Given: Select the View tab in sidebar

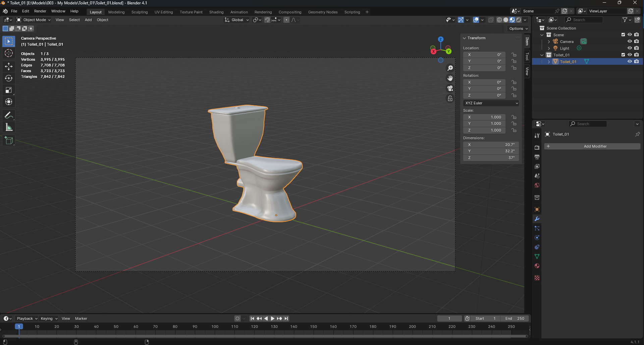Looking at the screenshot, I should coord(527,71).
